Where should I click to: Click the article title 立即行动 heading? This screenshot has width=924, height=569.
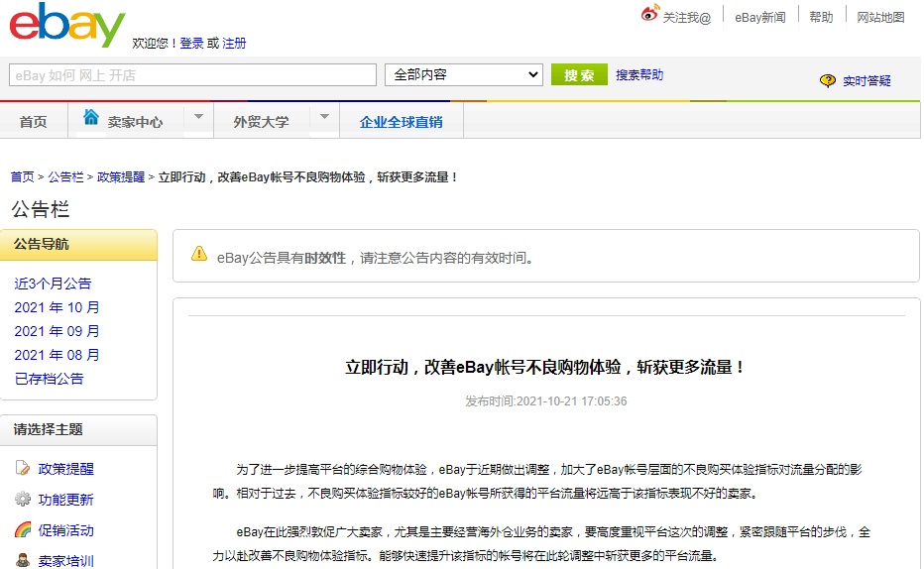[546, 367]
